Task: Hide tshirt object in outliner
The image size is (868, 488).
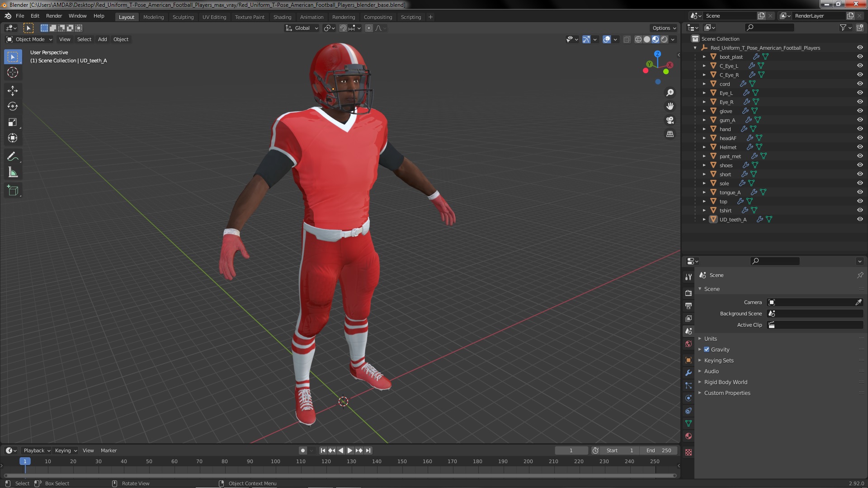Action: [x=860, y=210]
